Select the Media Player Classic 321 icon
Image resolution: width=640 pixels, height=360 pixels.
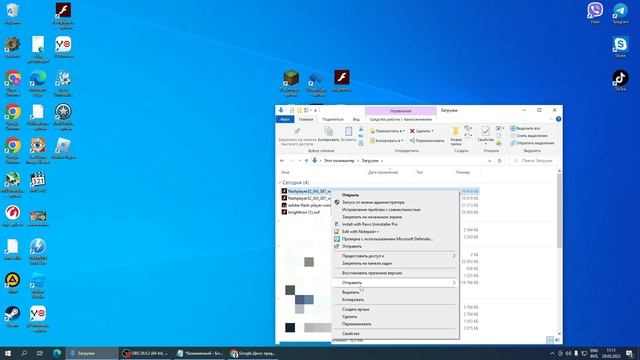coord(38,182)
